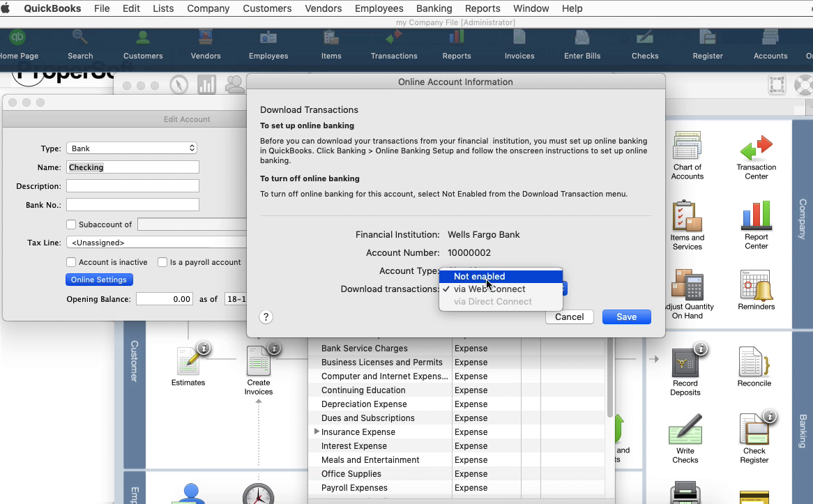Select Not enabled option

(x=501, y=276)
